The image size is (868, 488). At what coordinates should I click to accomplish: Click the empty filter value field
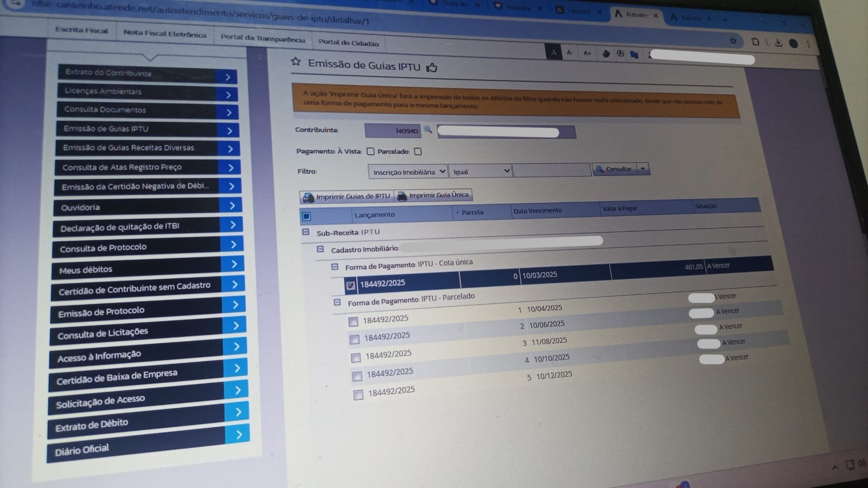pyautogui.click(x=551, y=170)
